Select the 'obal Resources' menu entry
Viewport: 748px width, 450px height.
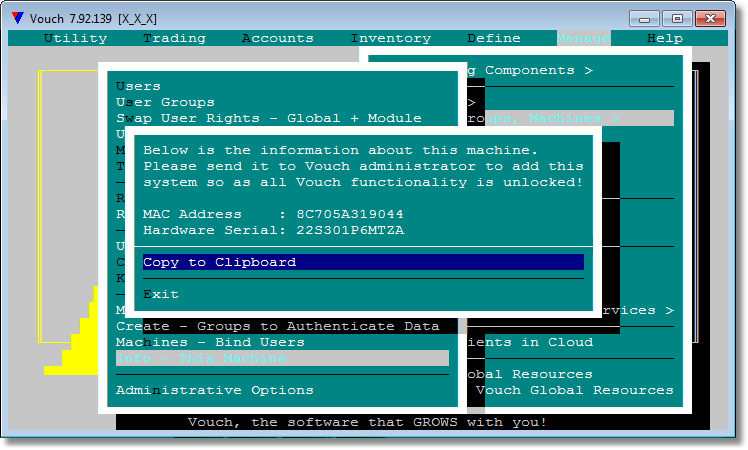coord(530,374)
